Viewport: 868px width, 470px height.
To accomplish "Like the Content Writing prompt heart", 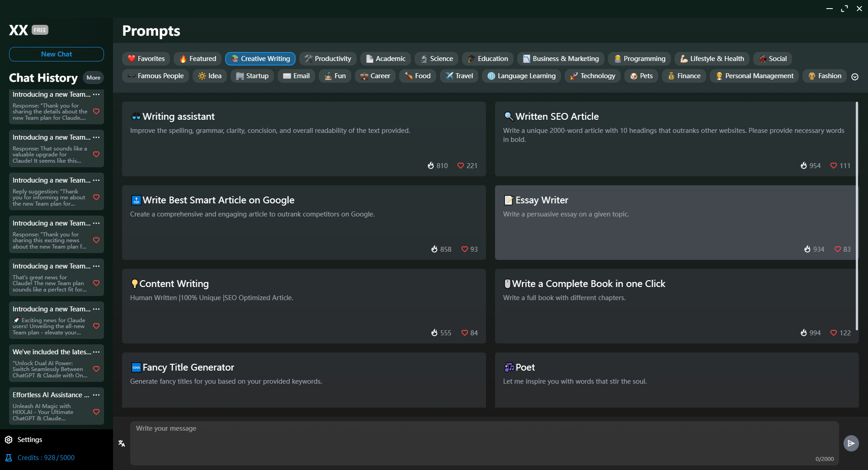I will point(464,333).
